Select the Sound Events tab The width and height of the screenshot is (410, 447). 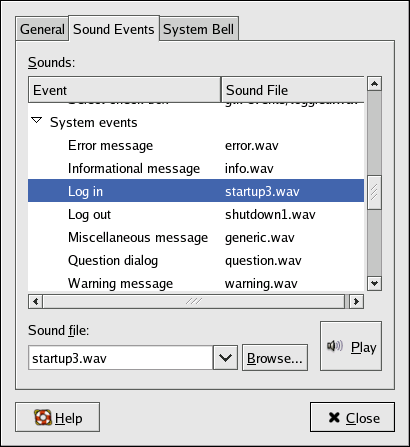[x=114, y=29]
